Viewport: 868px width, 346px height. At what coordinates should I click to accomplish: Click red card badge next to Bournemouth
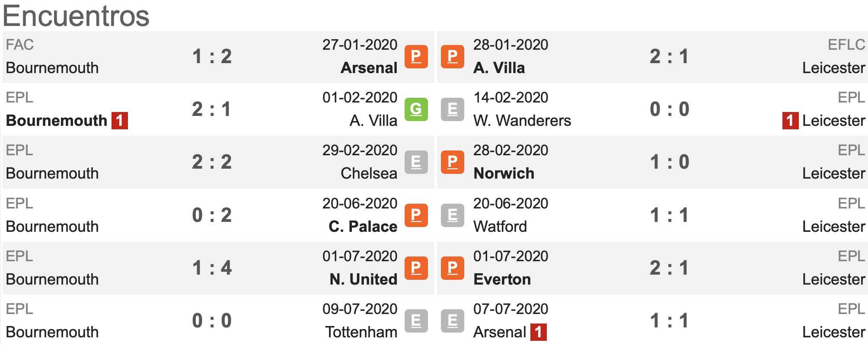119,121
